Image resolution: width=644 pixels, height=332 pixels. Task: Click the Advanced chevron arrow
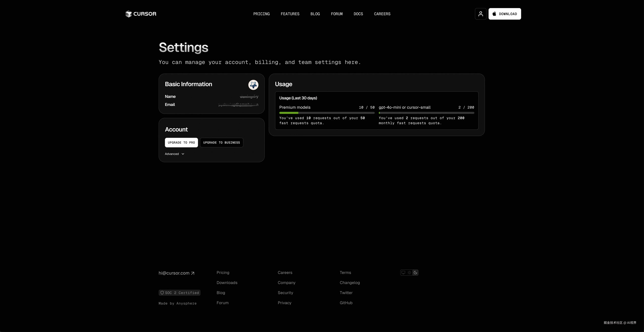click(x=183, y=154)
